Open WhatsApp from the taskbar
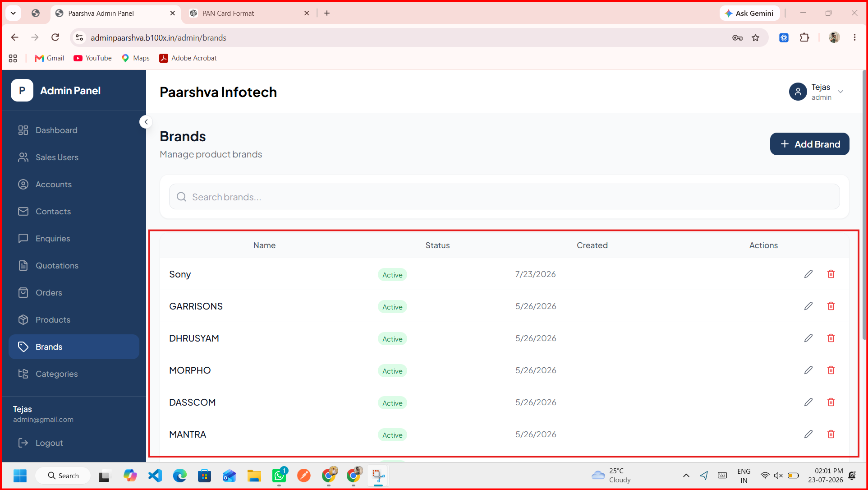 tap(279, 476)
